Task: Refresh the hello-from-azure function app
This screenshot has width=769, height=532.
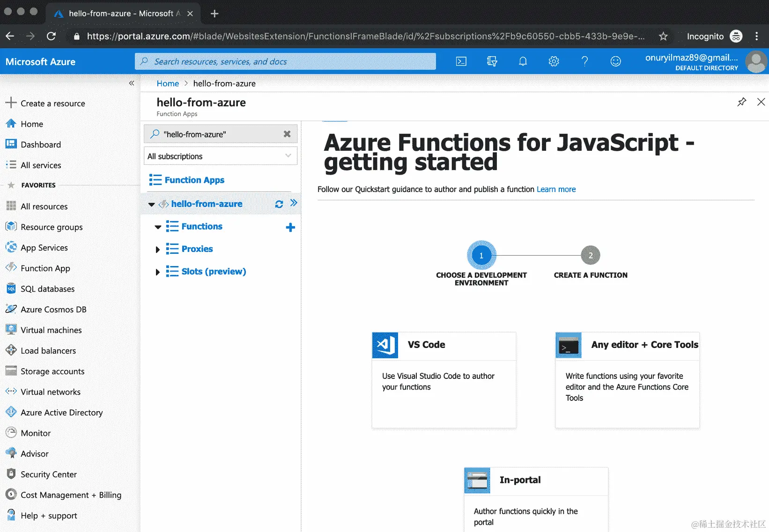Action: pyautogui.click(x=279, y=204)
